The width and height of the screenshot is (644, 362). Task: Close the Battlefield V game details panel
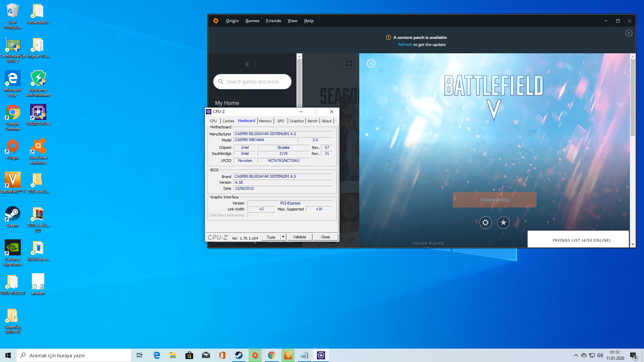[x=371, y=63]
